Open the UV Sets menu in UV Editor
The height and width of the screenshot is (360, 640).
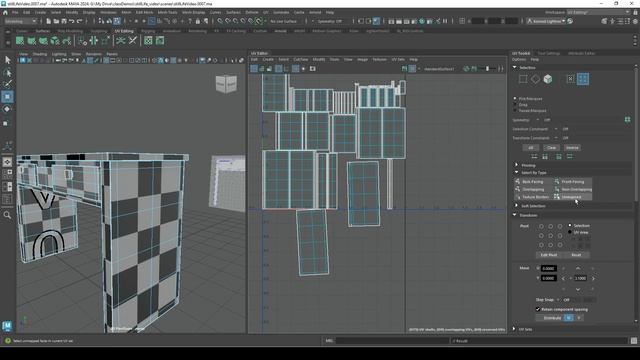coord(398,60)
